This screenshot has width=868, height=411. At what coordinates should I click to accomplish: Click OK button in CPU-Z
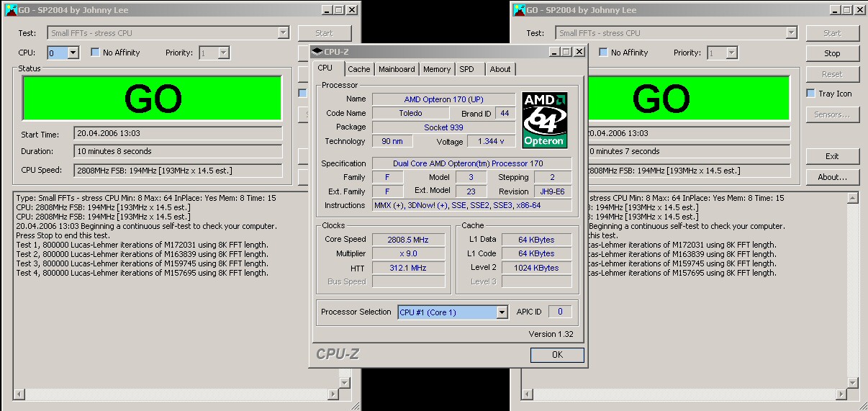click(557, 355)
